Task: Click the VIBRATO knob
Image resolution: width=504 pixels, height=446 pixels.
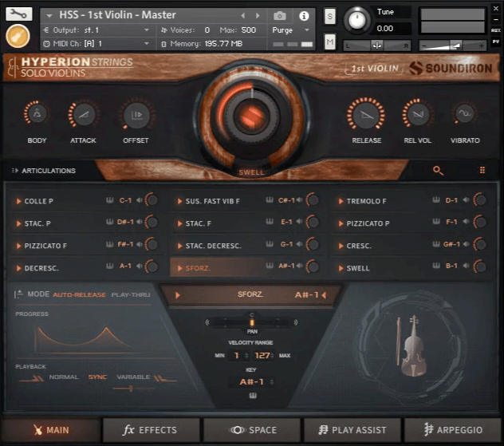Action: 464,113
